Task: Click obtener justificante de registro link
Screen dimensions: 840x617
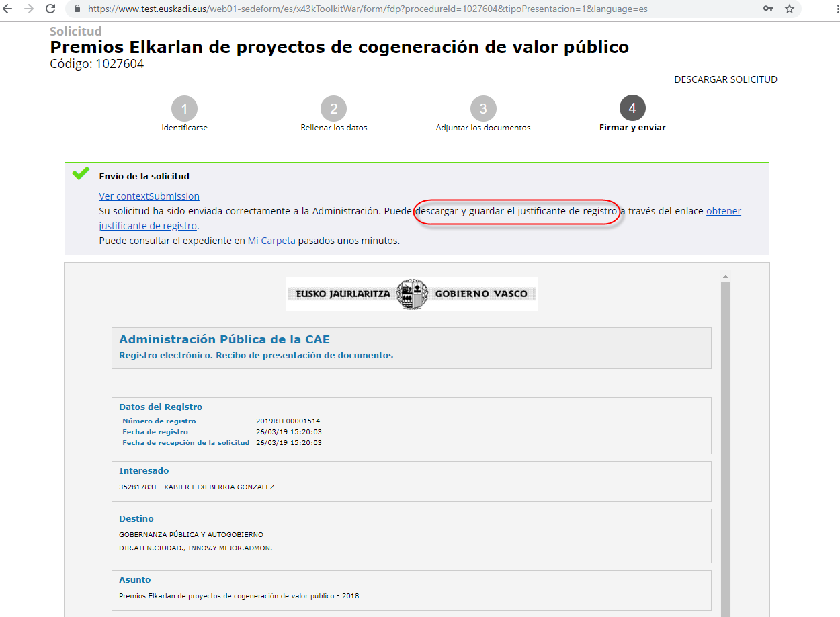Action: (723, 211)
